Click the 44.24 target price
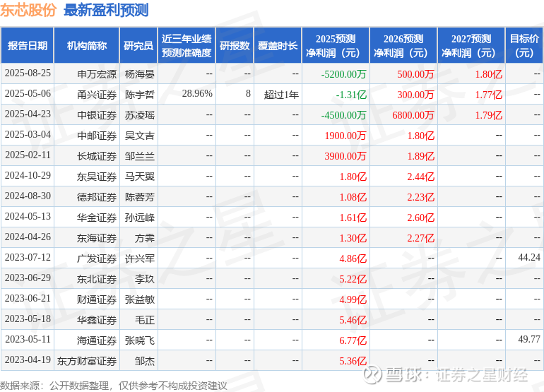 pos(529,257)
